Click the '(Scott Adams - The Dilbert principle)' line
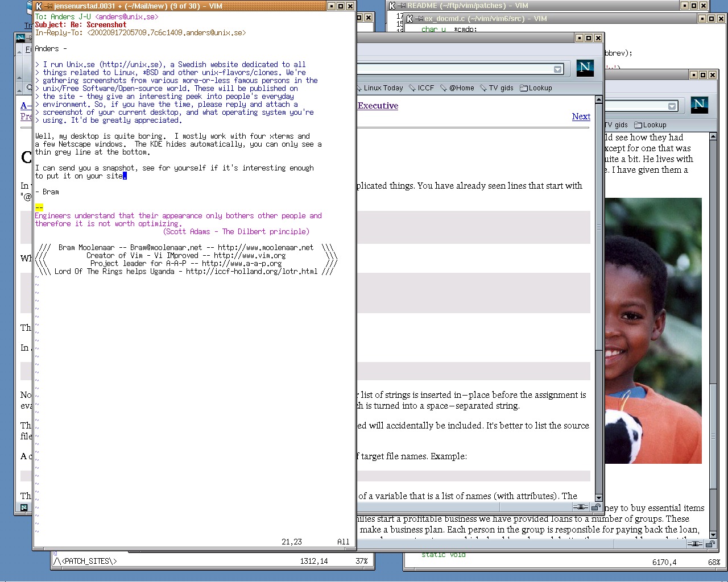 pyautogui.click(x=236, y=232)
